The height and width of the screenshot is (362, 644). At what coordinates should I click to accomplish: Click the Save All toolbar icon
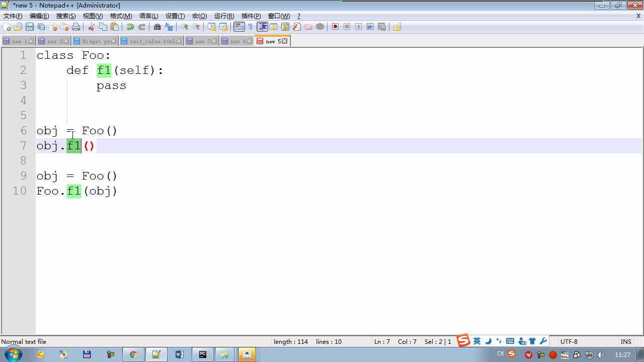click(x=41, y=27)
